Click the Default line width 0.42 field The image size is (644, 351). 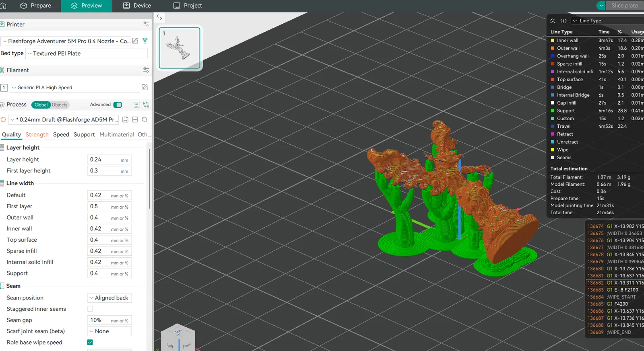pos(109,195)
